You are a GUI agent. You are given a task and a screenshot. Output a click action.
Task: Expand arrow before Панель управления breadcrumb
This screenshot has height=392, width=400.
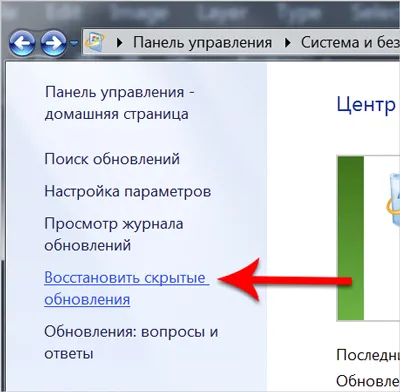tap(120, 43)
